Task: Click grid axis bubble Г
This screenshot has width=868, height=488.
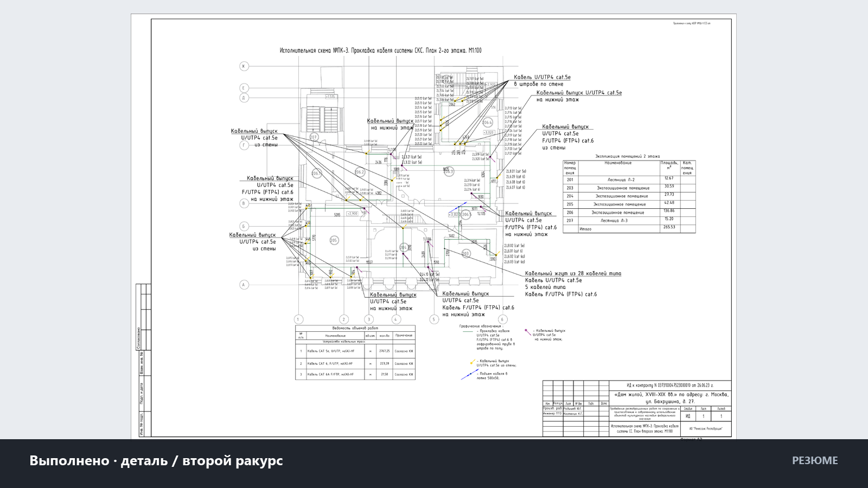Action: click(x=244, y=145)
